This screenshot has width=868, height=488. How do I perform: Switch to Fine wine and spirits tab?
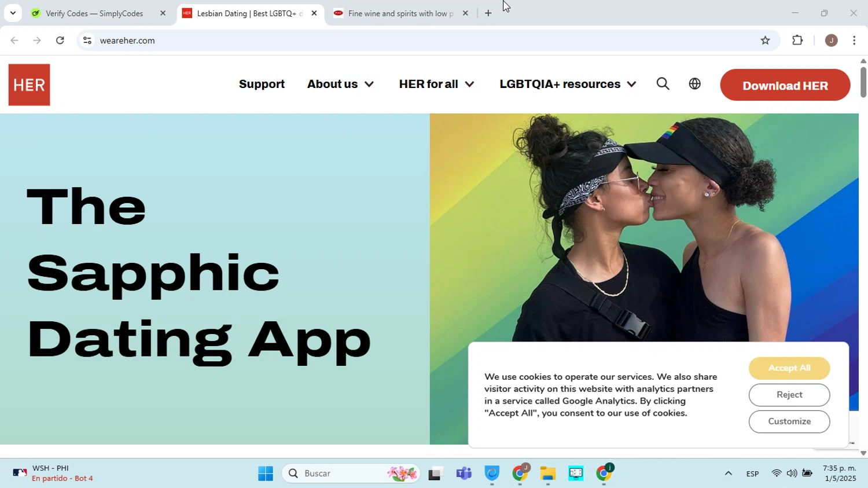click(401, 13)
